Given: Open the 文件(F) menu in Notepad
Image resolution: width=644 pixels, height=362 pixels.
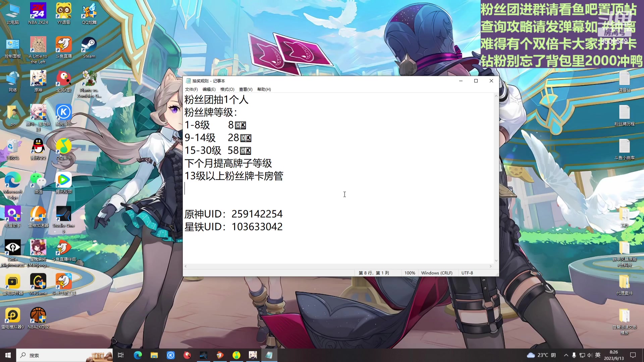Looking at the screenshot, I should pos(191,89).
